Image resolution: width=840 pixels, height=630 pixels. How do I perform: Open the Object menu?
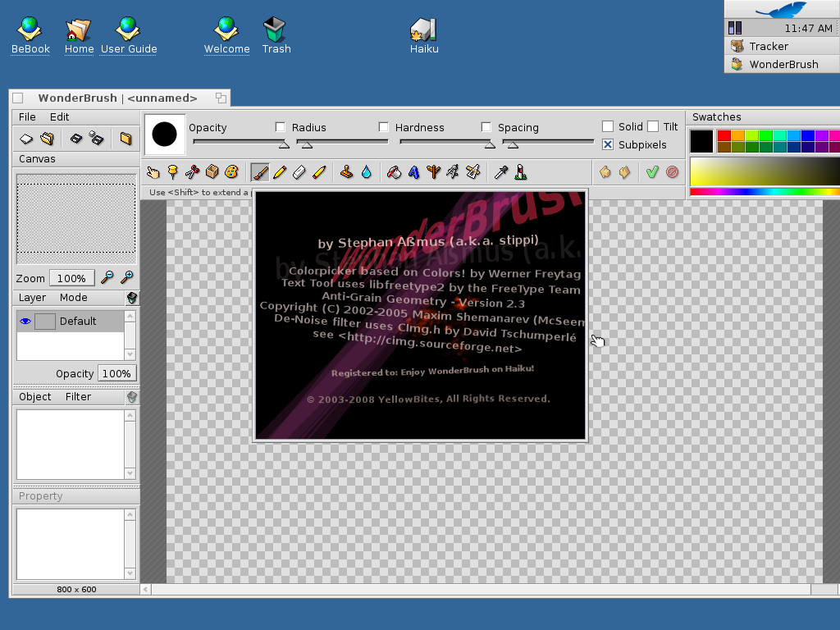point(34,397)
